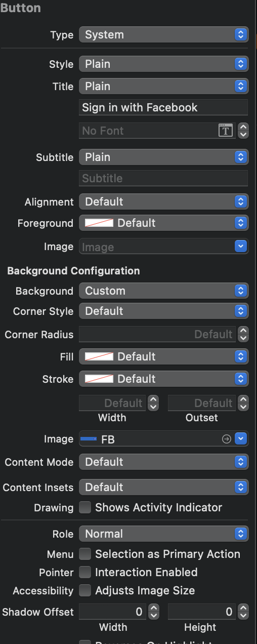Enable the pointer's Interaction Enabled checkbox

(85, 572)
